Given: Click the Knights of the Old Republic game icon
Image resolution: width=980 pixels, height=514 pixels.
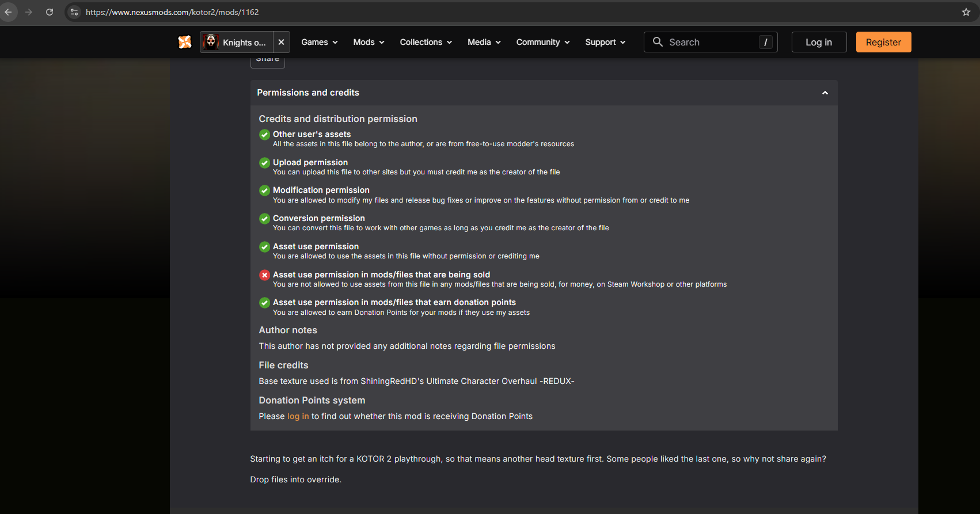Looking at the screenshot, I should tap(211, 42).
